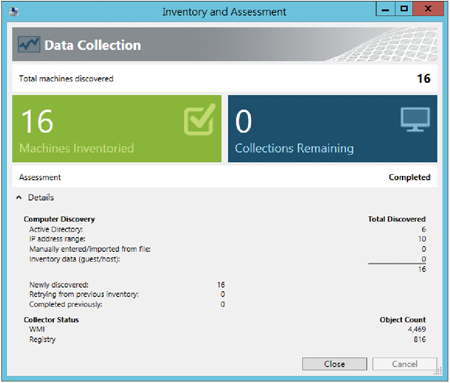Click the Cancel button
The image size is (450, 383).
[404, 364]
